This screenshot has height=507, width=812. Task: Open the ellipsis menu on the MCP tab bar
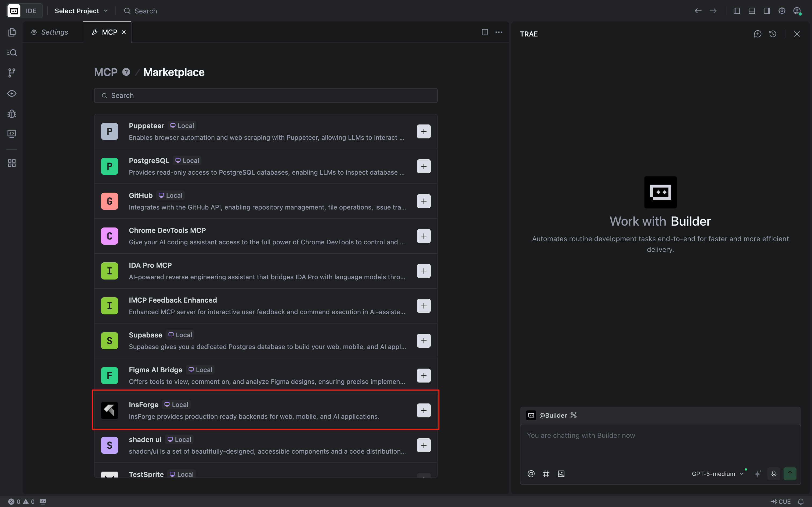(x=499, y=32)
